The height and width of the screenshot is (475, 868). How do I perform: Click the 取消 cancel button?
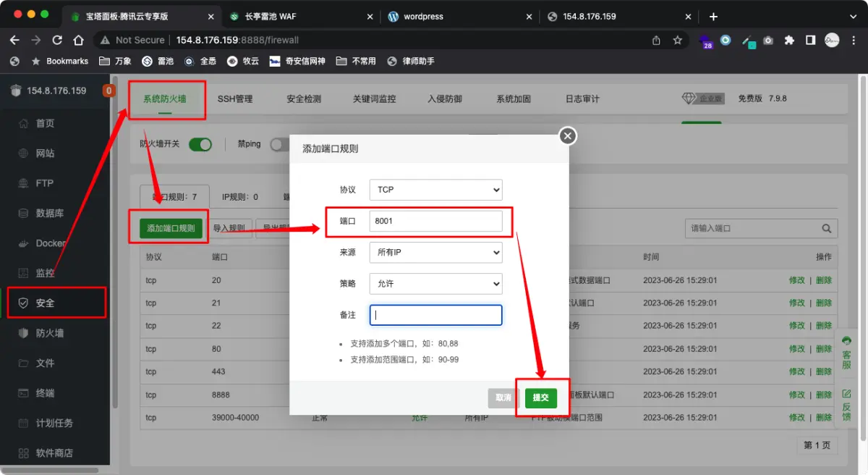[x=503, y=398]
